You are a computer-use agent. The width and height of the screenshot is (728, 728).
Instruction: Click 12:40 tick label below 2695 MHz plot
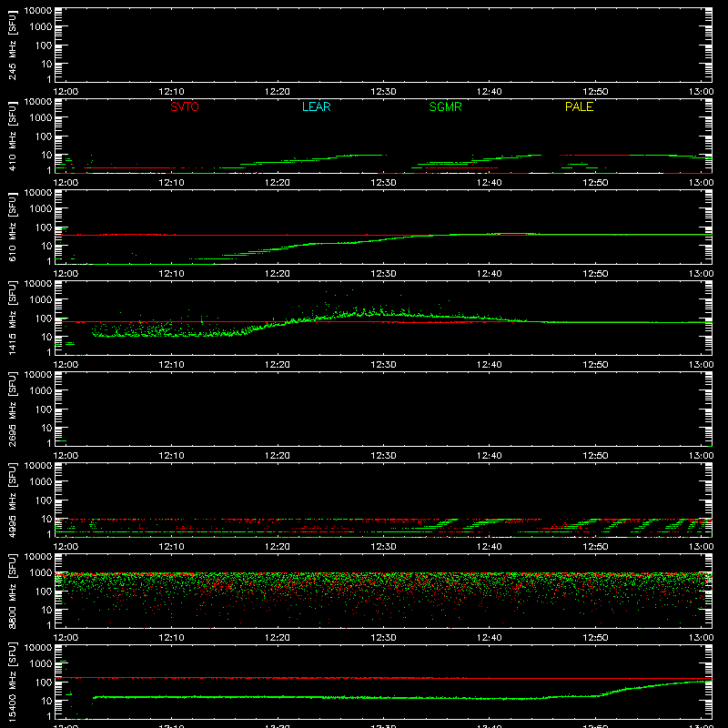point(490,456)
